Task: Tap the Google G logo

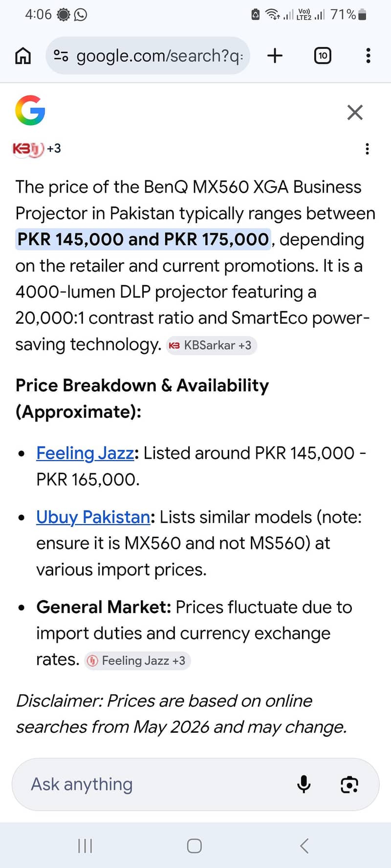Action: pos(30,110)
